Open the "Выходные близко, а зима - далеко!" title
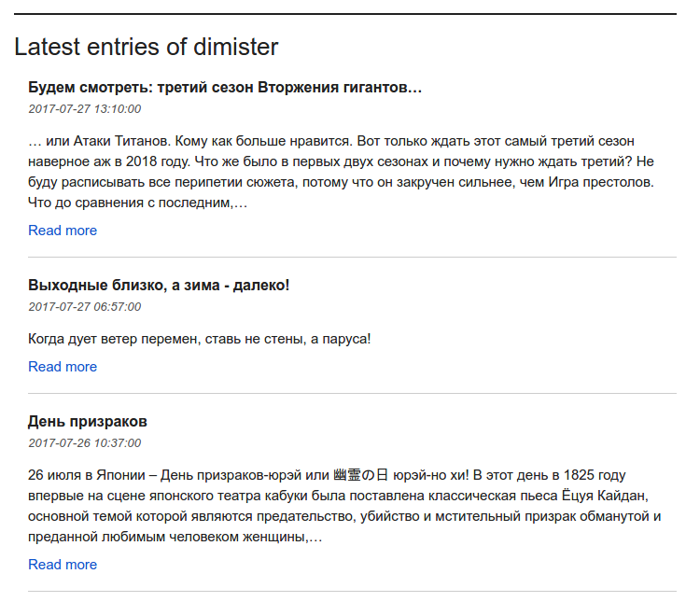Viewport: 700px width, 602px height. (x=159, y=285)
